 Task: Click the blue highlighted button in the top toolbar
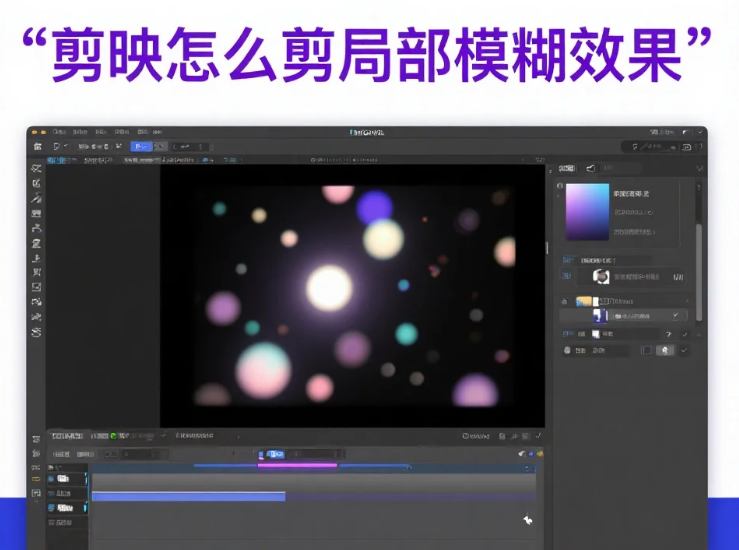pyautogui.click(x=141, y=147)
